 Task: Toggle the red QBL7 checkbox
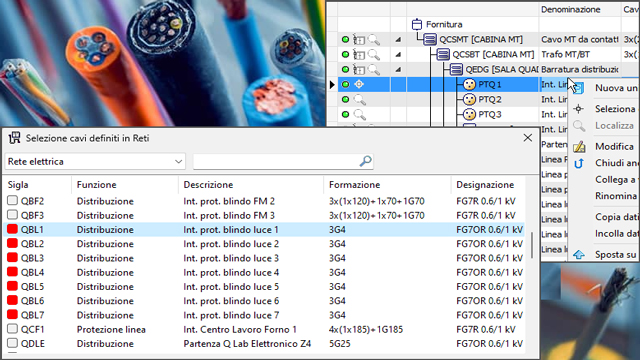(x=12, y=315)
